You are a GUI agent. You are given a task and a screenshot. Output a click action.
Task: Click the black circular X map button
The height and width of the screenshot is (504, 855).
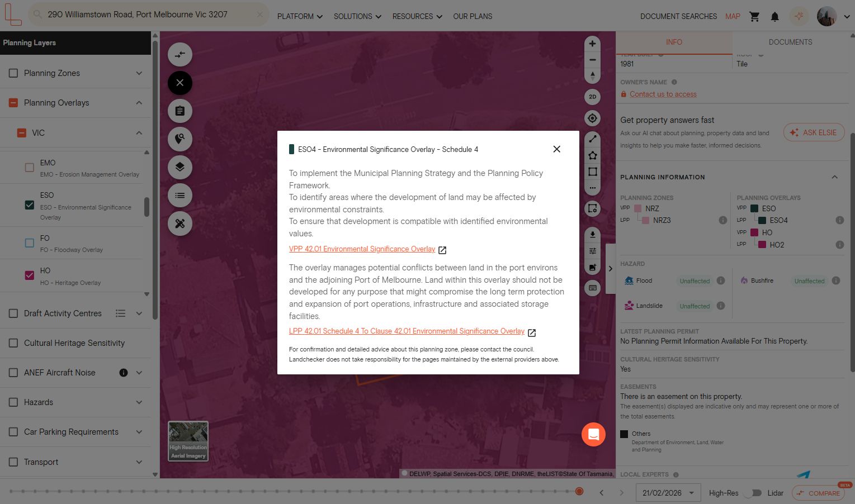point(180,83)
